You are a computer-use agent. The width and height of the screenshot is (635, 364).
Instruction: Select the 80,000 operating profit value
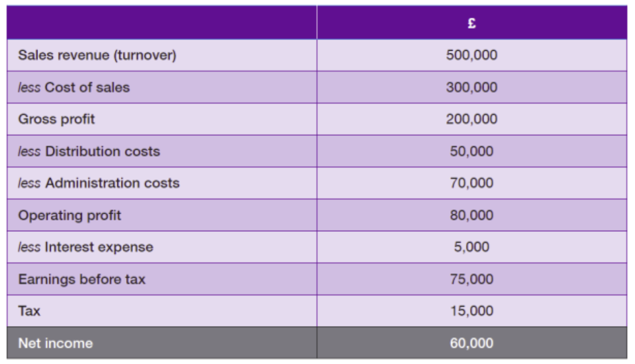[471, 215]
